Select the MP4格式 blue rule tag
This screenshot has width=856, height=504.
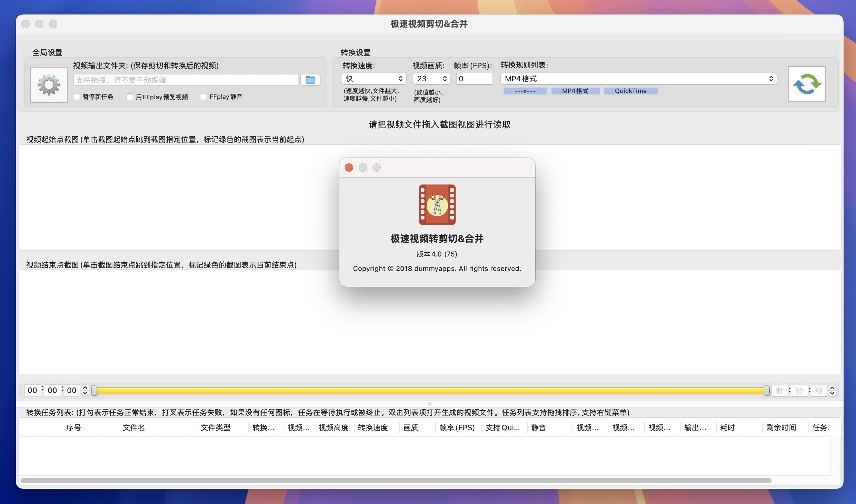click(x=575, y=91)
